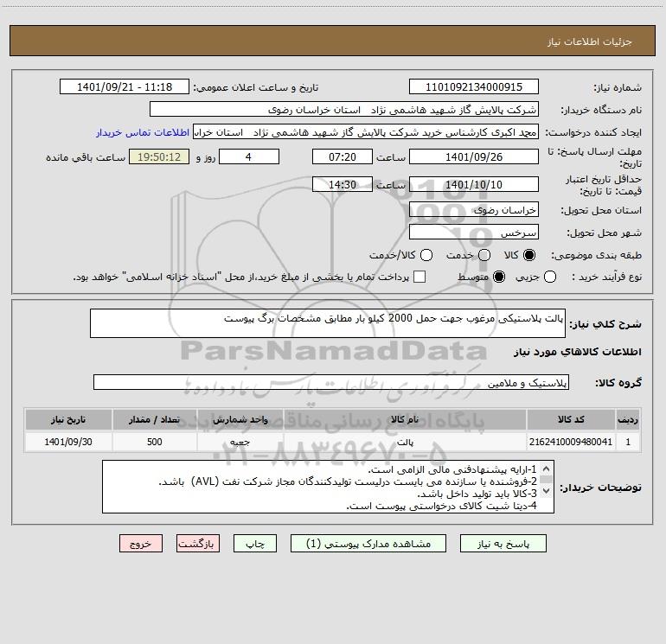The width and height of the screenshot is (666, 644).
Task: Click the 'خروج' exit button
Action: pyautogui.click(x=141, y=543)
